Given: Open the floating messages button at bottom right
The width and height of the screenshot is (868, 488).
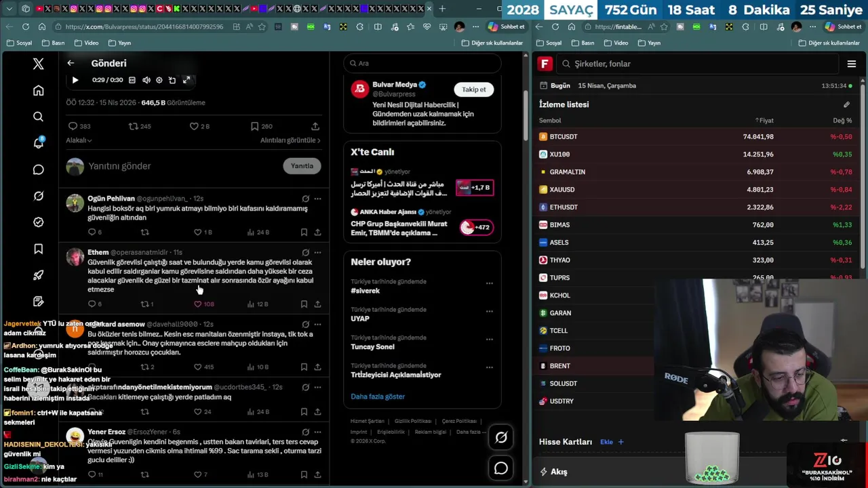Looking at the screenshot, I should pos(501,468).
